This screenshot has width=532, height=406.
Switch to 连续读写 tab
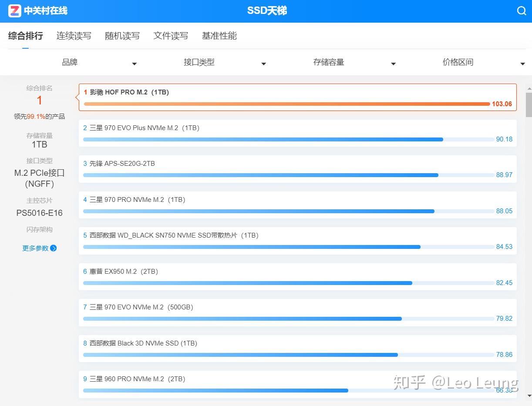(74, 36)
